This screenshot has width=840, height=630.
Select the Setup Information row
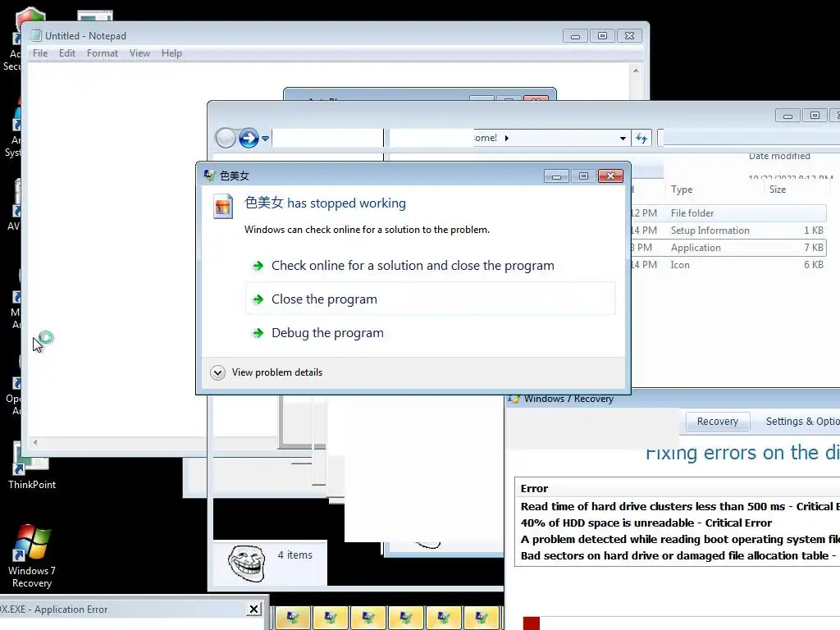coord(728,231)
